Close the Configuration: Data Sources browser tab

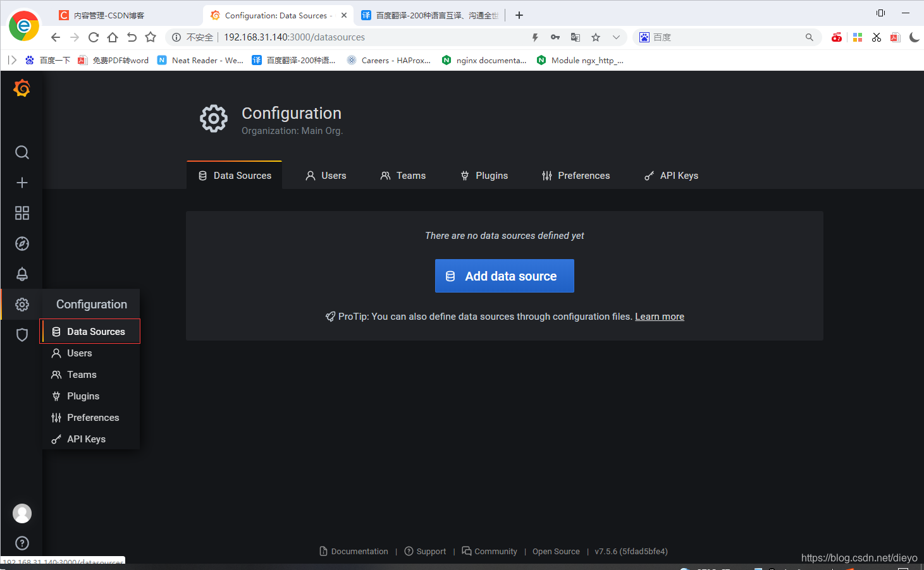click(344, 15)
